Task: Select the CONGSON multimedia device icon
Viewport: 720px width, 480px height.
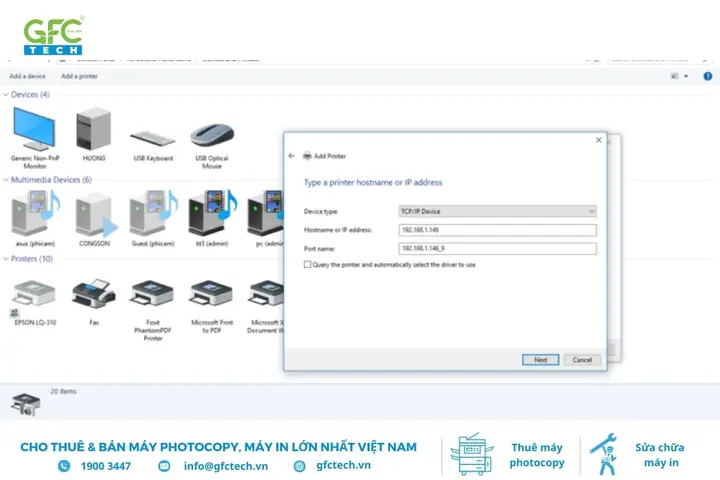Action: 94,215
